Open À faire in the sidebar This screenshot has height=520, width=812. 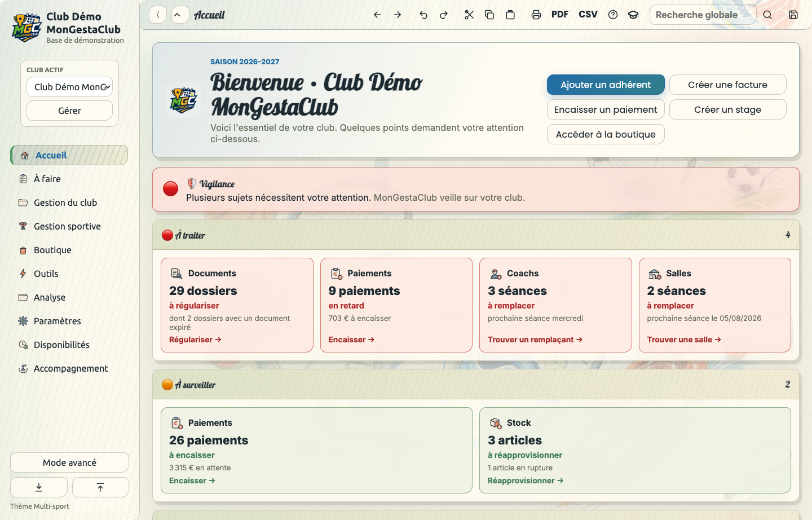click(x=69, y=179)
